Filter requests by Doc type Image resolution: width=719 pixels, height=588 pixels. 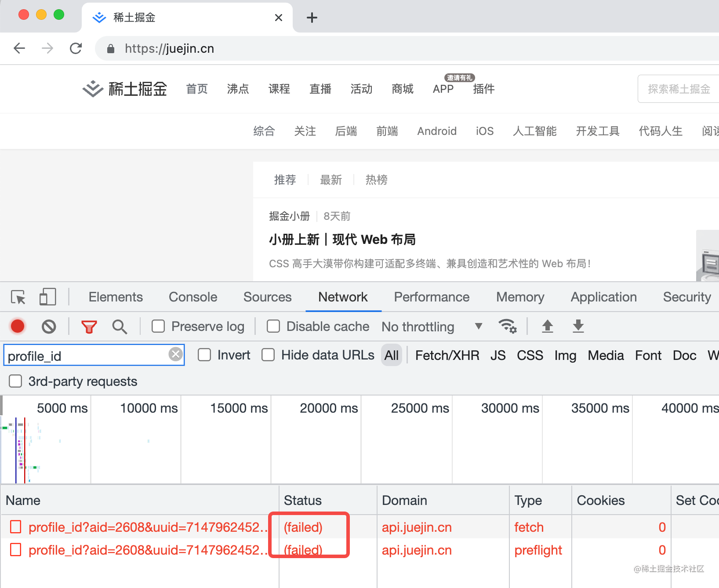click(685, 355)
